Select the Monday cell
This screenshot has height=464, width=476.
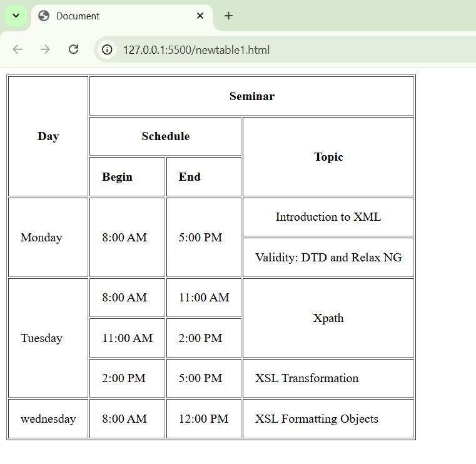(48, 237)
